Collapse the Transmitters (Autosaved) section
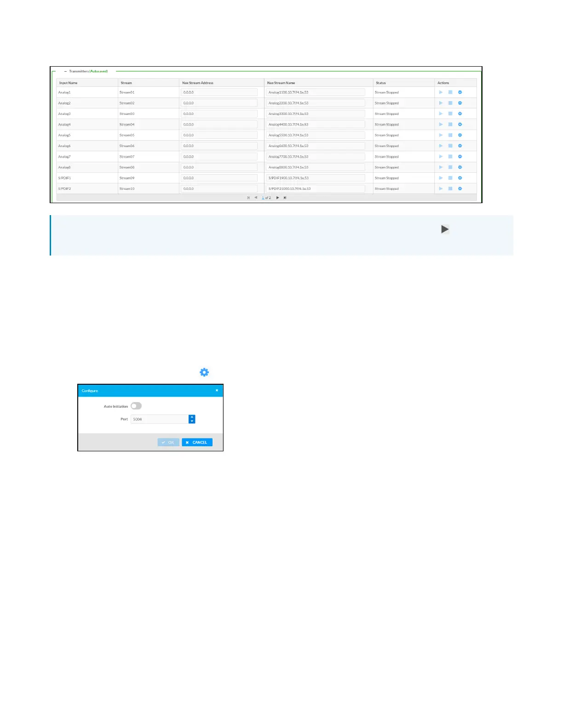563x728 pixels. [66, 71]
